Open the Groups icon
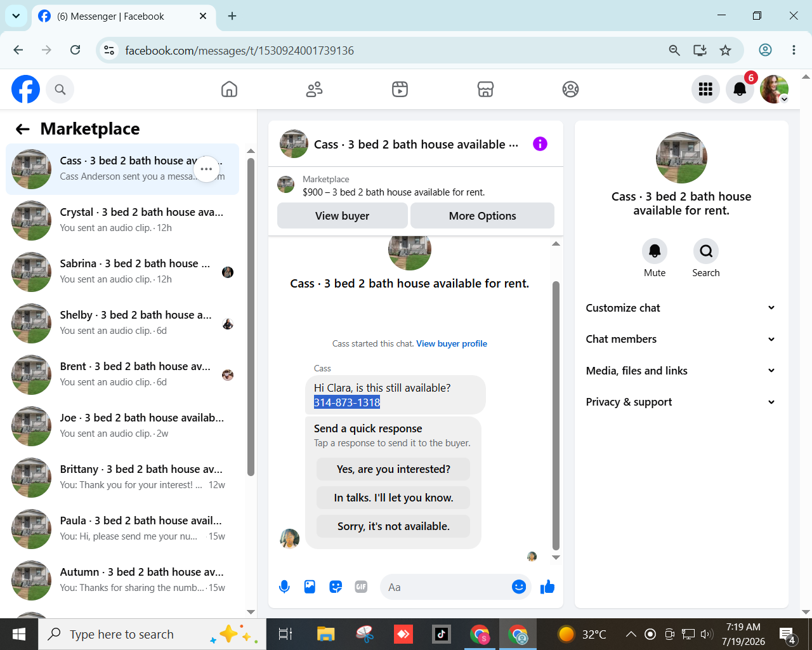The image size is (812, 650). click(570, 90)
